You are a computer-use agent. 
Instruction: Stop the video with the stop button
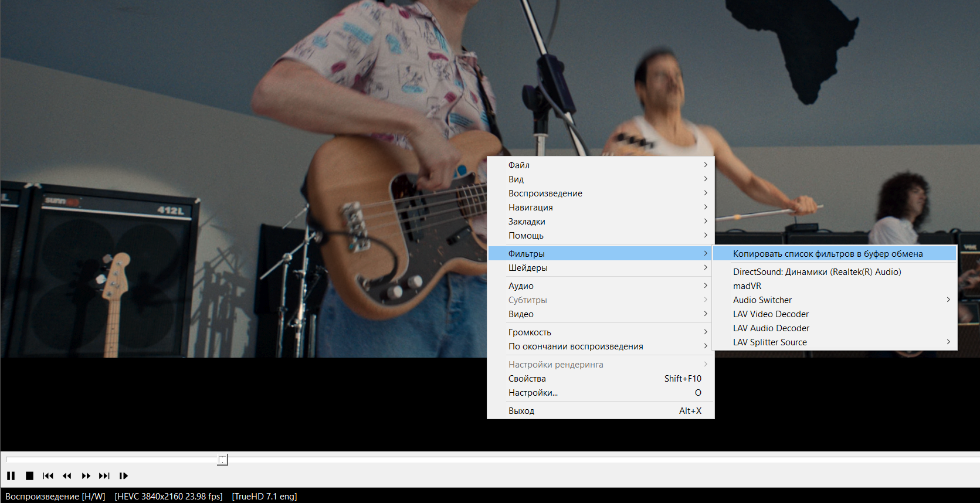pos(29,476)
